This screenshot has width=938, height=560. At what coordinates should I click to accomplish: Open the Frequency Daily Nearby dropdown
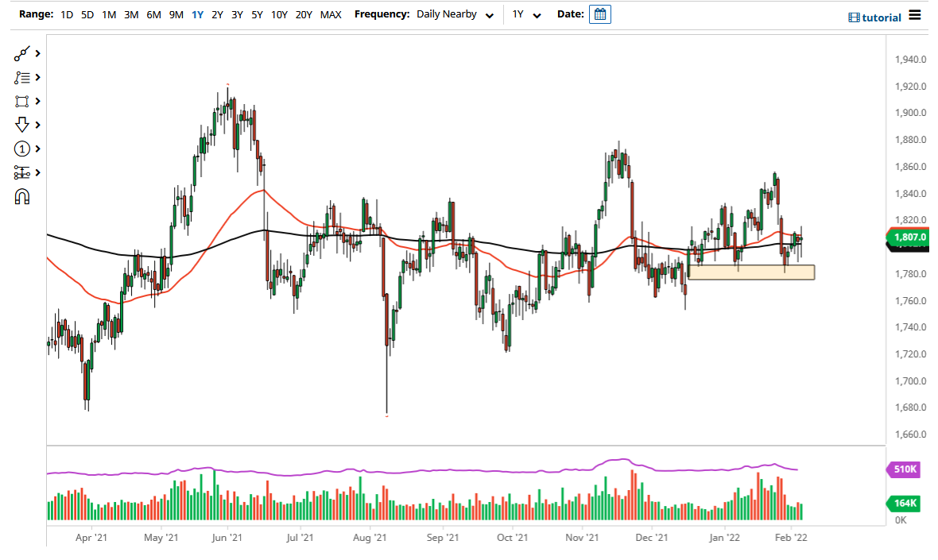pos(455,14)
